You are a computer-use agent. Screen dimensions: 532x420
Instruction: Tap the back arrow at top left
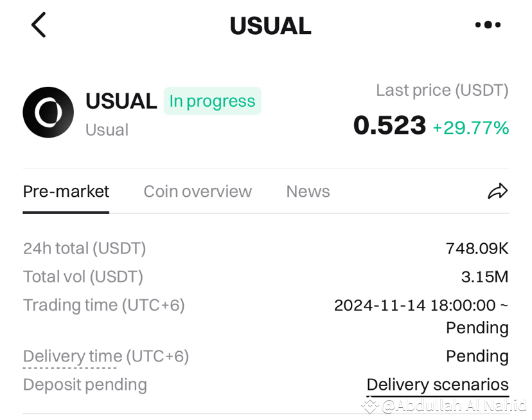pos(38,24)
